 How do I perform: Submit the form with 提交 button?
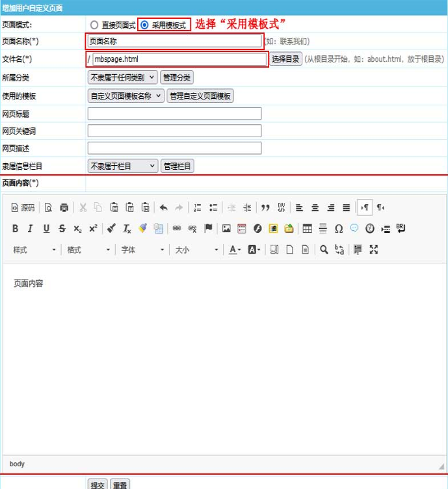click(x=98, y=484)
